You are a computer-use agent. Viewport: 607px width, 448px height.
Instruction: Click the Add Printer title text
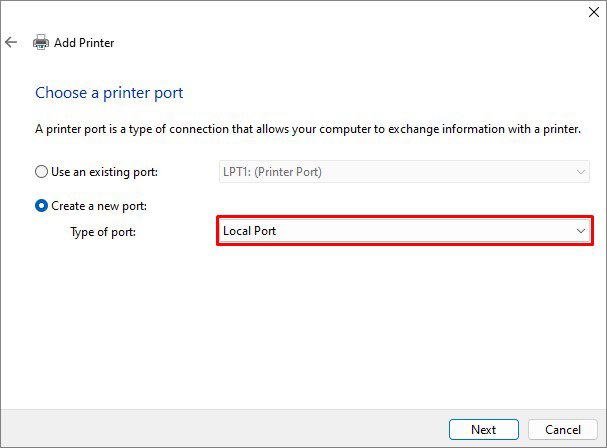86,43
